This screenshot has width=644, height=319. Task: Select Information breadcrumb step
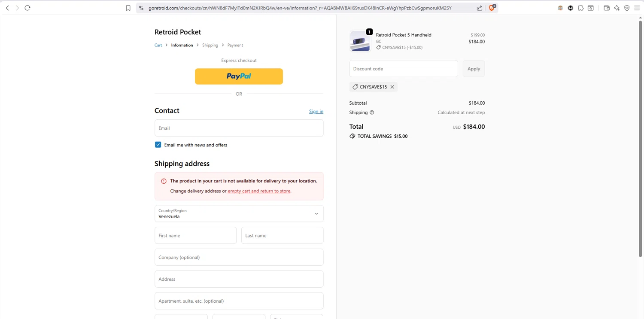(x=182, y=45)
